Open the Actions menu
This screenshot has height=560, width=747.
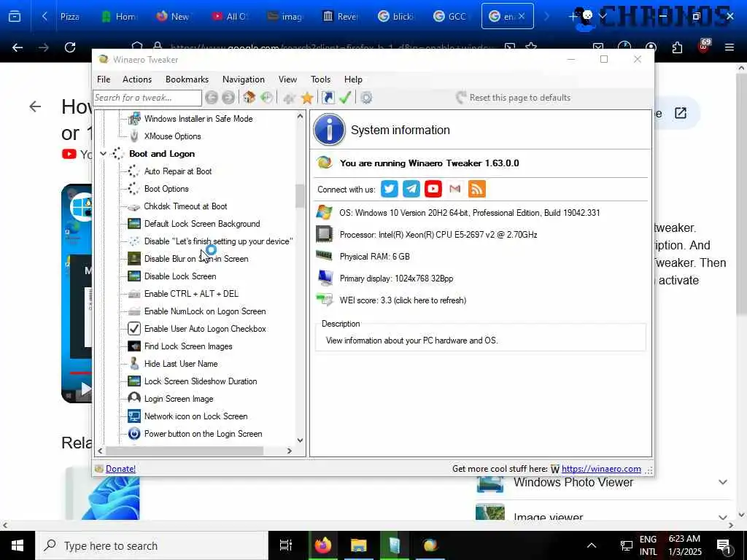(x=137, y=79)
